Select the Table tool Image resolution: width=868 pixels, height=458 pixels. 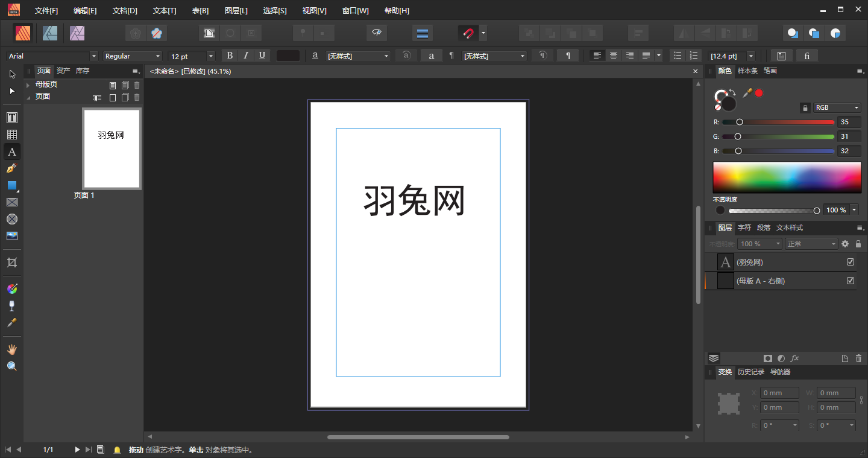coord(12,135)
